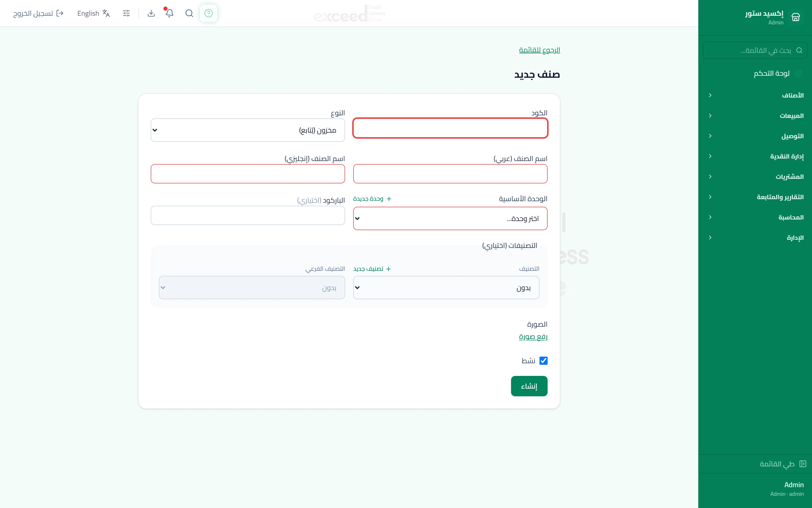Click the logout arrow icon beside تسجيل الخروج
Viewport: 812px width, 508px height.
[60, 13]
